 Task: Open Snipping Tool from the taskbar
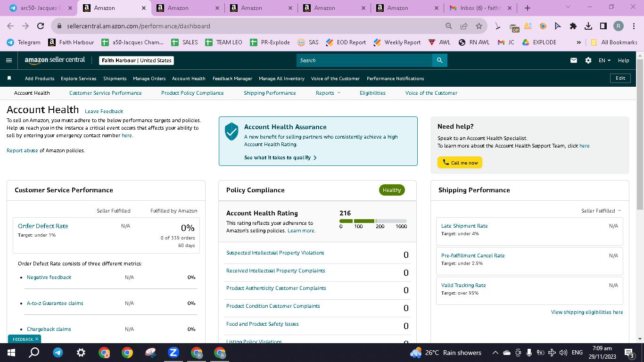(x=150, y=353)
